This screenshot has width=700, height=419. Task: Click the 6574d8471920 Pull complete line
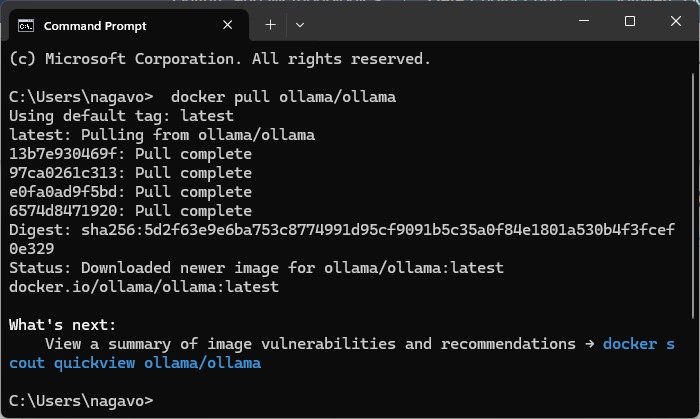click(x=130, y=211)
